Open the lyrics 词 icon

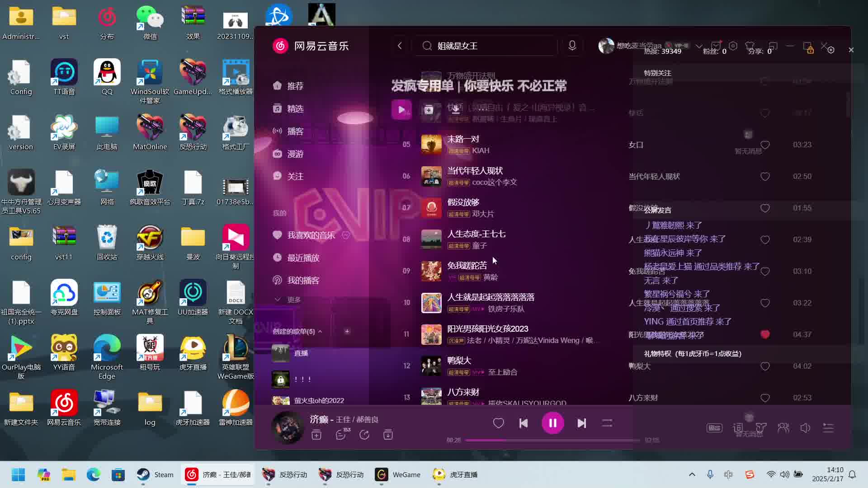(x=738, y=427)
